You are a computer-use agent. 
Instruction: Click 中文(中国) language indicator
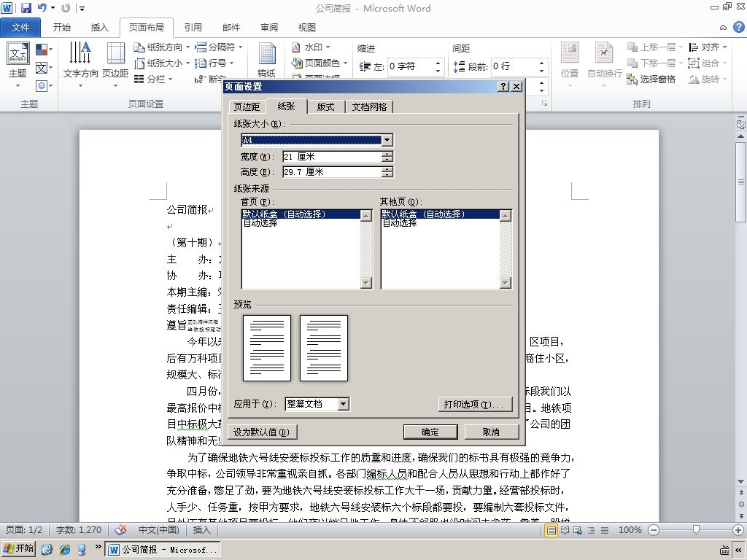(x=158, y=529)
